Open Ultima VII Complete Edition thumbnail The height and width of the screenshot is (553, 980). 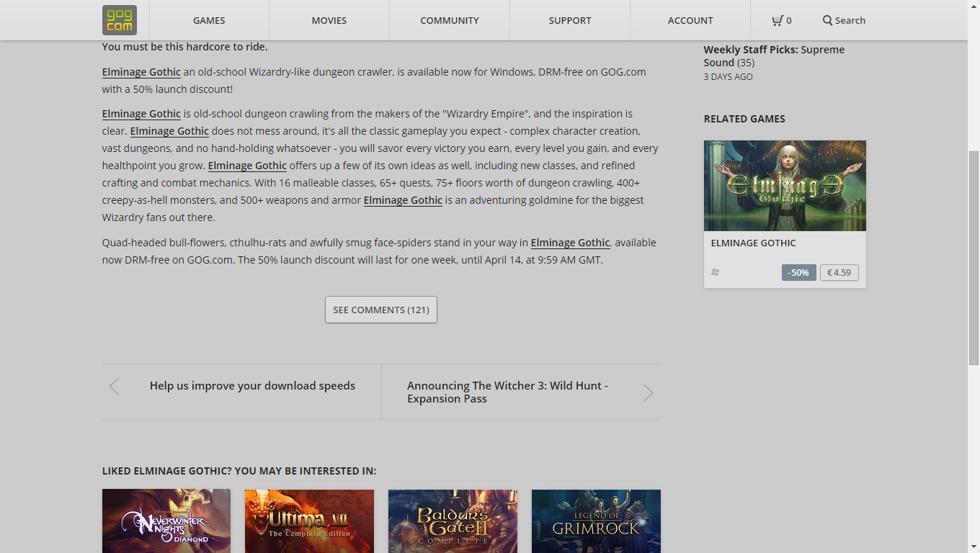coord(309,521)
